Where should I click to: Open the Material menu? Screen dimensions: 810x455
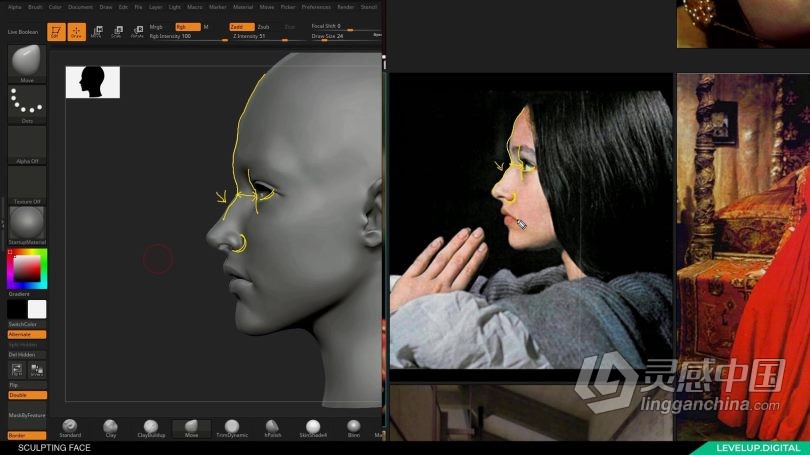pos(243,7)
